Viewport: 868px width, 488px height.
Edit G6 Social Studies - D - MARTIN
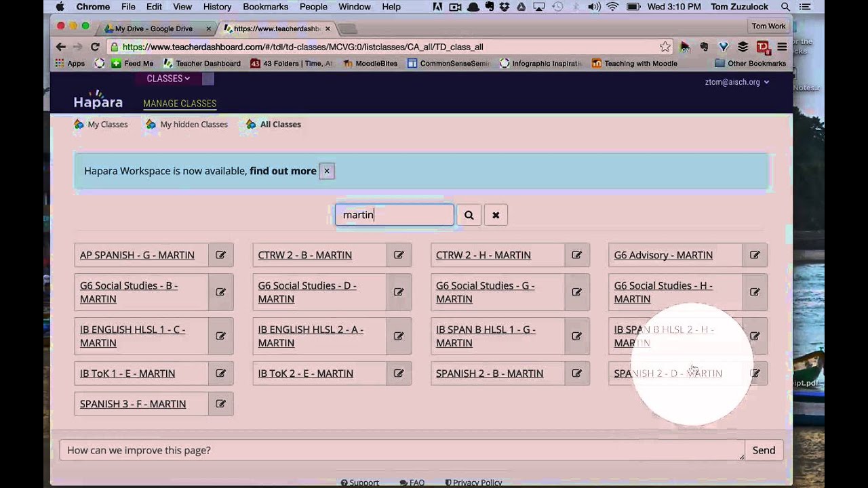pos(399,292)
